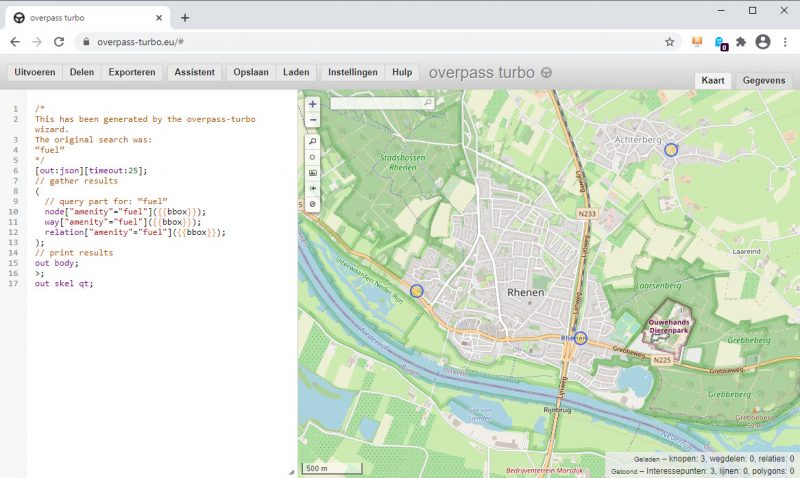Zoom to data with magnifier map control
Image resolution: width=800 pixels, height=478 pixels.
click(x=313, y=141)
